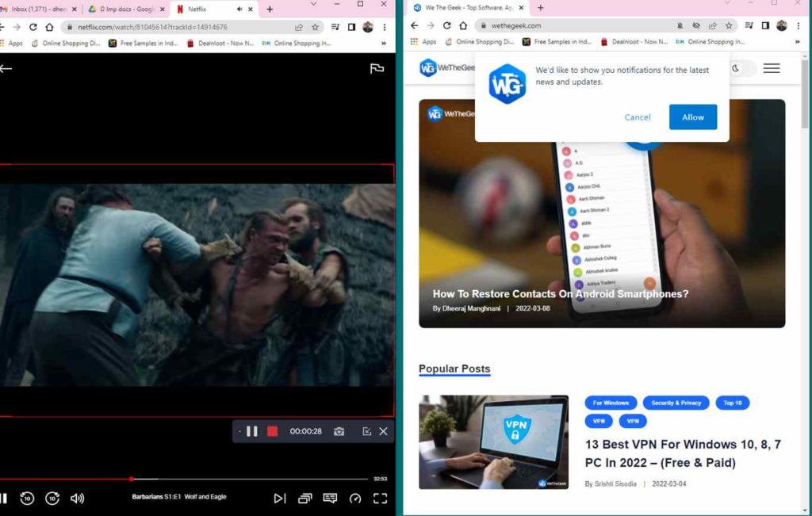Skip forward 10 seconds in Netflix player
Image resolution: width=812 pixels, height=516 pixels.
pos(52,498)
